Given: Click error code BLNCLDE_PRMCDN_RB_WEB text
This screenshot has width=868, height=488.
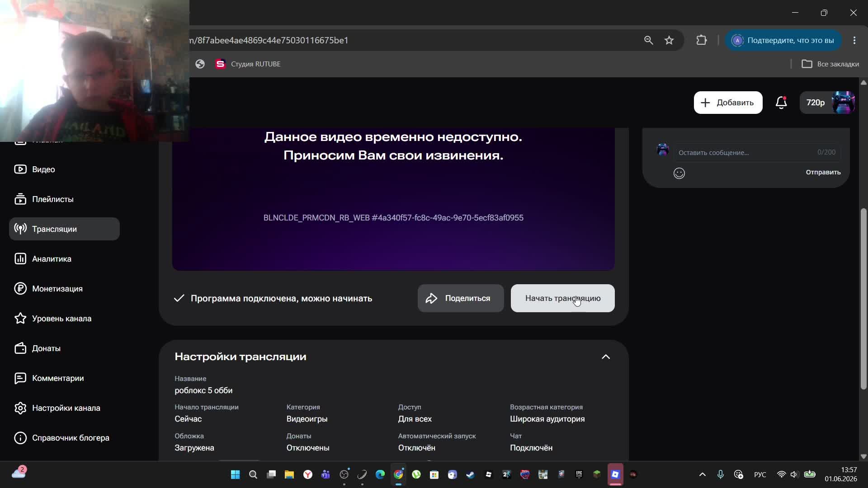Looking at the screenshot, I should (x=393, y=218).
